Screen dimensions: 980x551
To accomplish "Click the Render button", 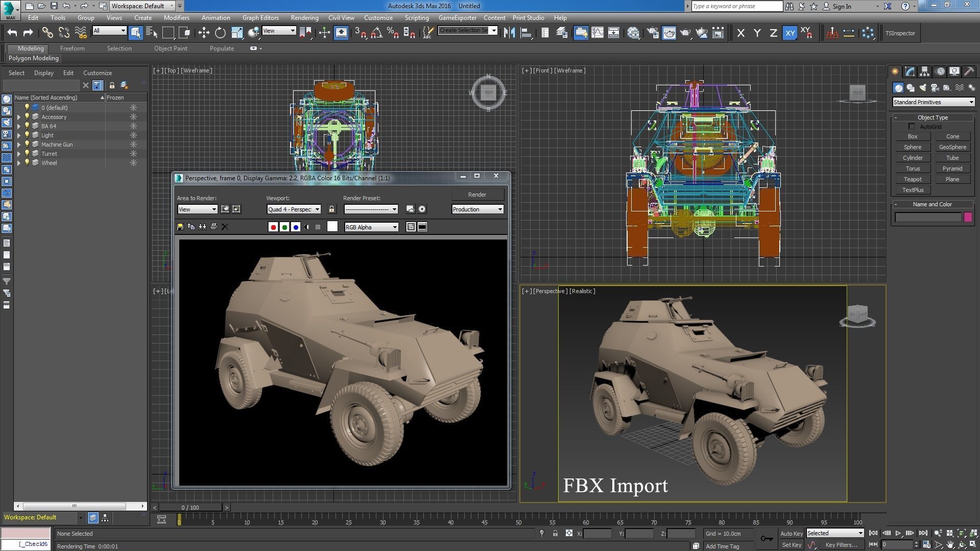I will click(477, 195).
